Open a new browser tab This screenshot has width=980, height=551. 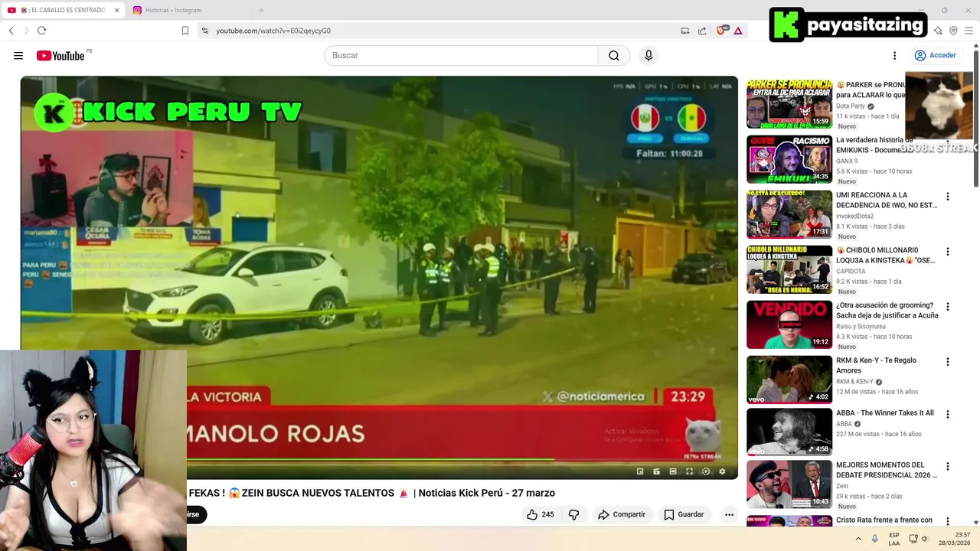pyautogui.click(x=261, y=10)
